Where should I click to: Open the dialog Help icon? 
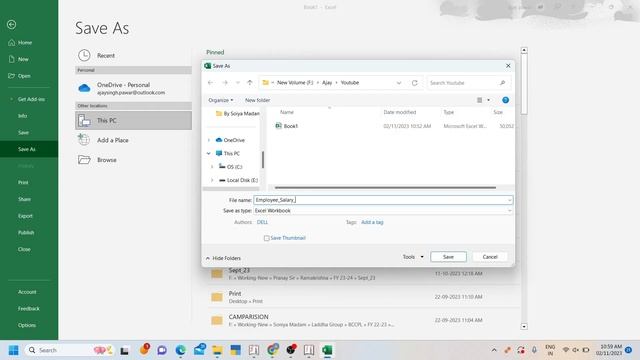(x=505, y=100)
